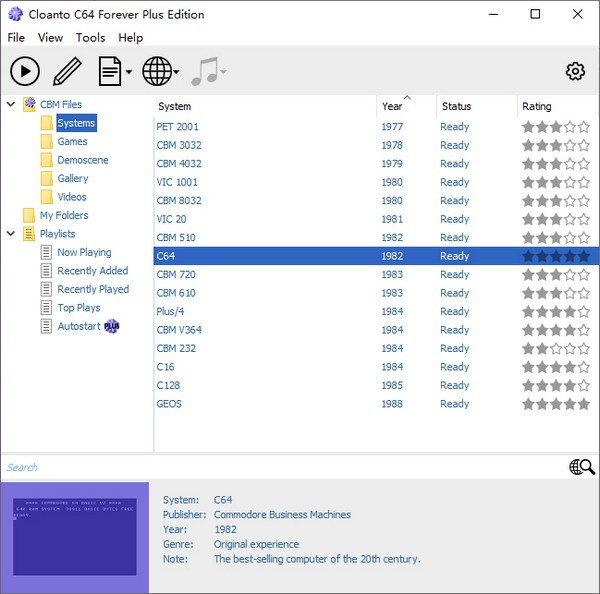Viewport: 600px width, 594px height.
Task: Click the music note toolbar icon
Action: [x=204, y=71]
